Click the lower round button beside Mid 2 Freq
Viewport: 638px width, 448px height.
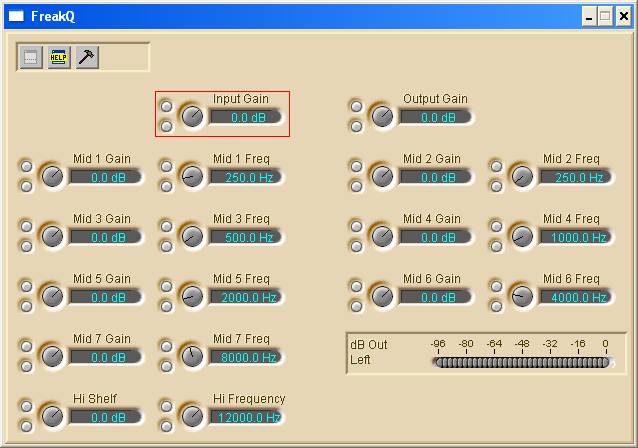point(496,186)
